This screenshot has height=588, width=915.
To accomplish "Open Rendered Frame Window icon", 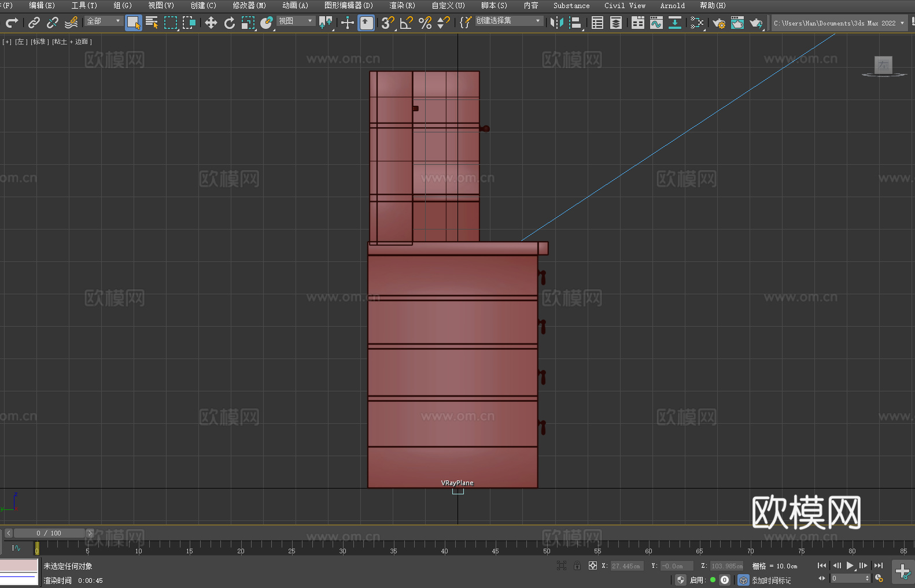I will (x=737, y=23).
